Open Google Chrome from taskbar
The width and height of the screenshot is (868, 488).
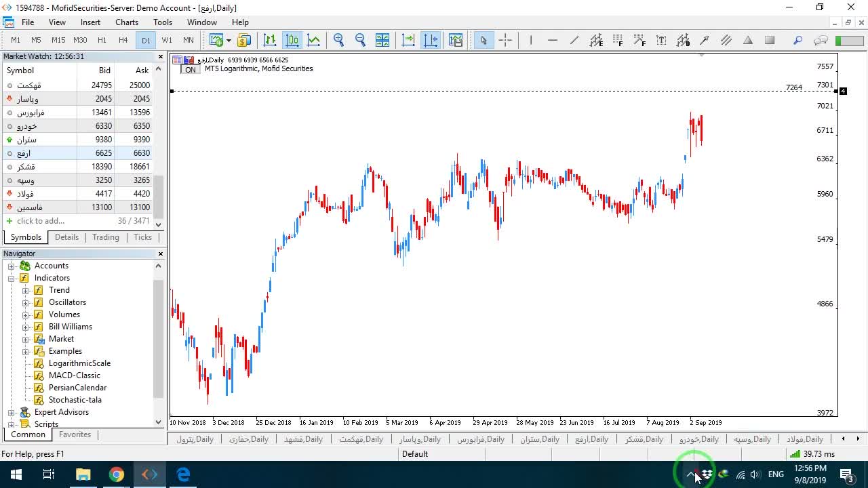(117, 474)
